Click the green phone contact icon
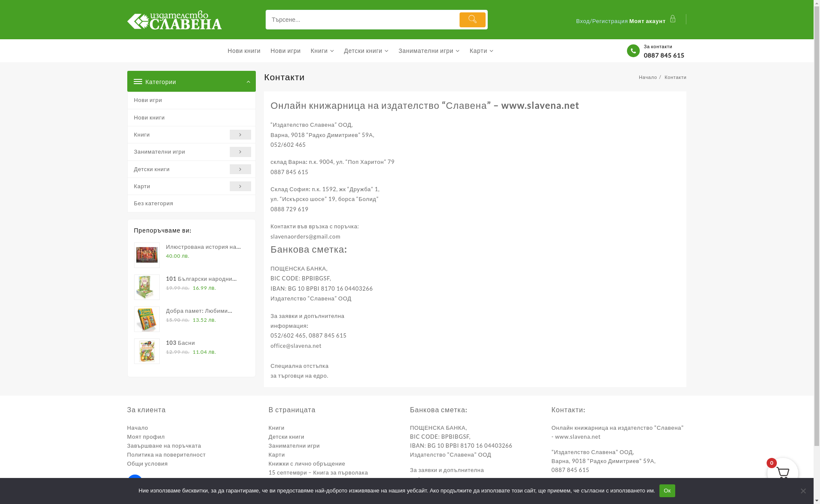Image resolution: width=820 pixels, height=504 pixels. coord(633,51)
